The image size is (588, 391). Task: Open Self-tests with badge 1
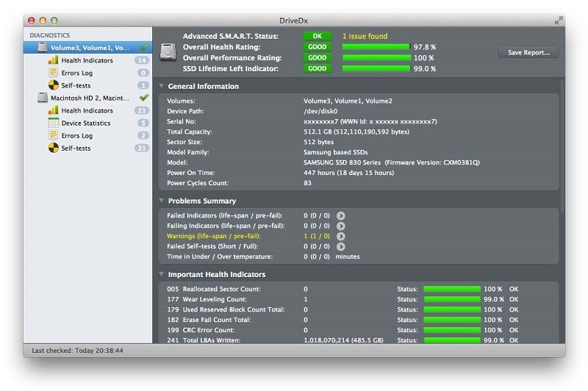tap(87, 85)
